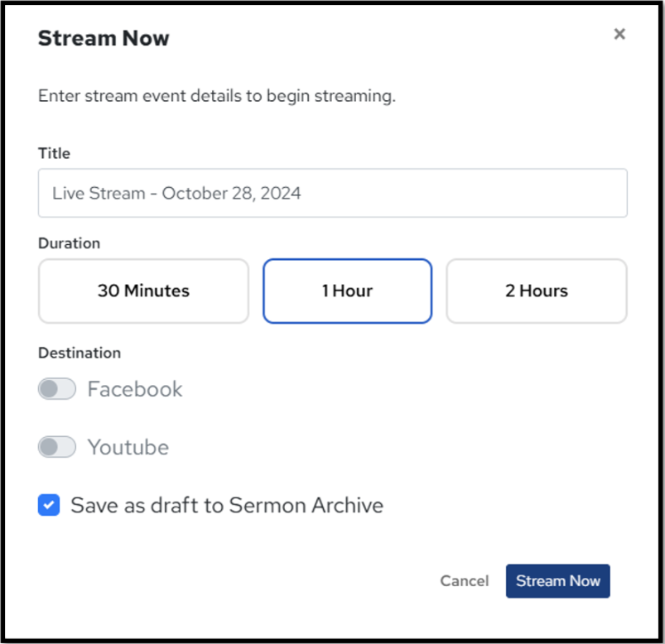Click the Duration section label
Image resolution: width=665 pixels, height=644 pixels.
[x=69, y=243]
